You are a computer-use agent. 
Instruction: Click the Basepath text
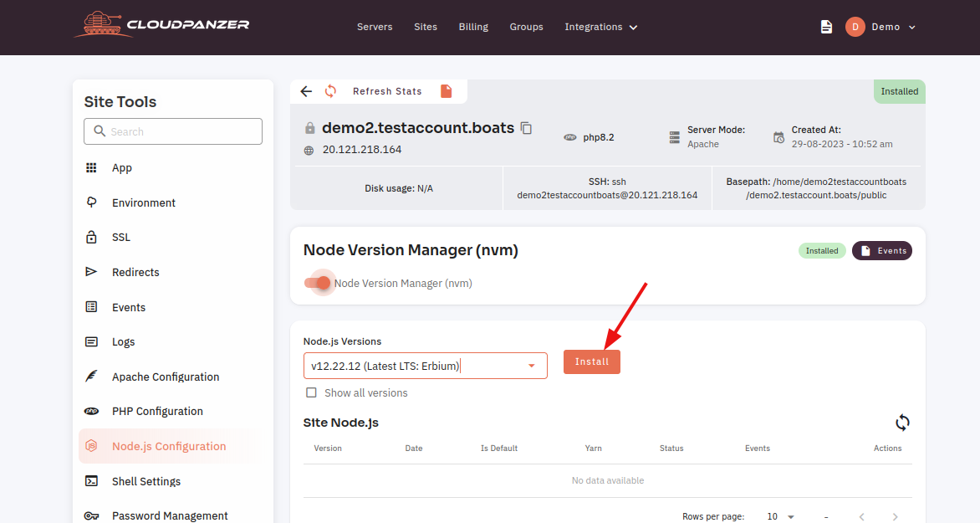click(816, 188)
